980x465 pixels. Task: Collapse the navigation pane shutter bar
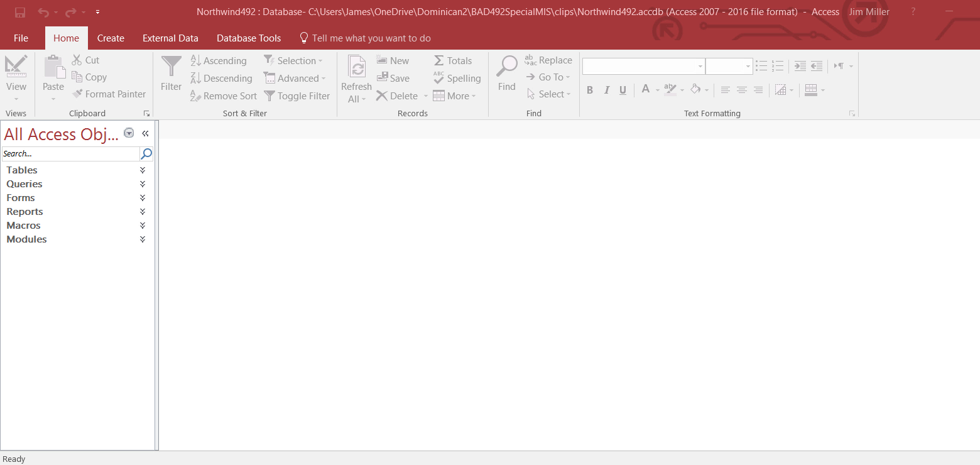pos(145,133)
